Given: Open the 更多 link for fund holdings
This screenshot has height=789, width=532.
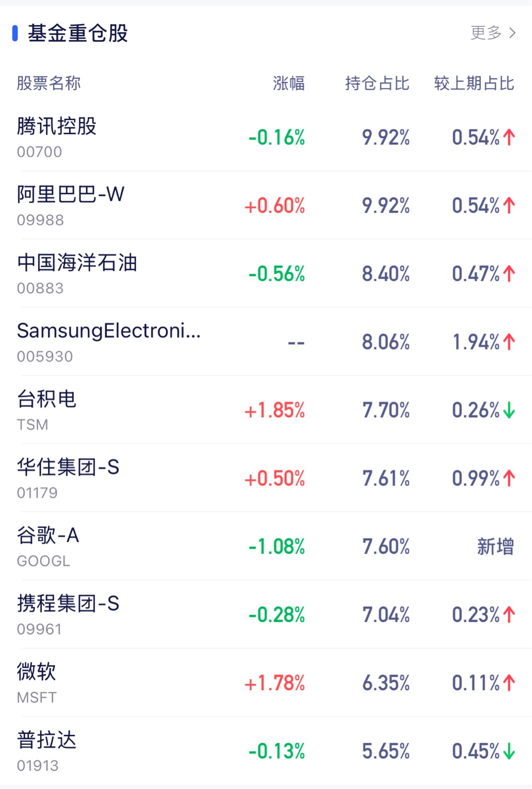Looking at the screenshot, I should pyautogui.click(x=486, y=33).
